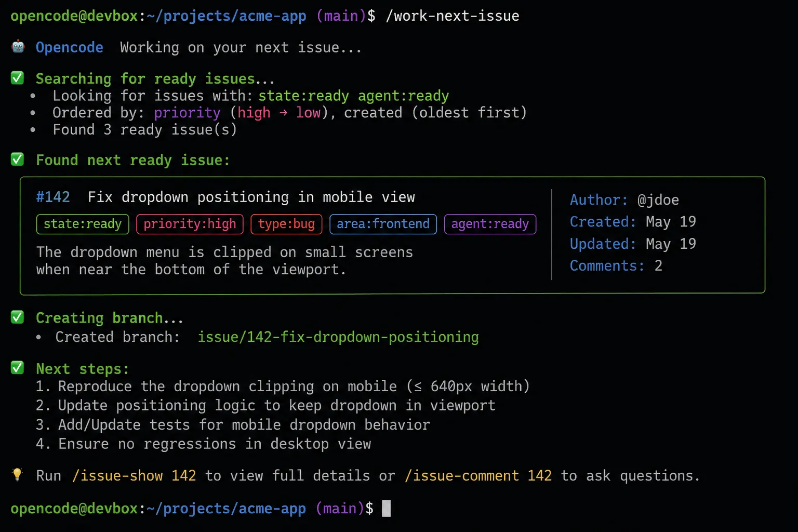Click the 'Next steps:' heading
This screenshot has width=798, height=532.
click(82, 369)
